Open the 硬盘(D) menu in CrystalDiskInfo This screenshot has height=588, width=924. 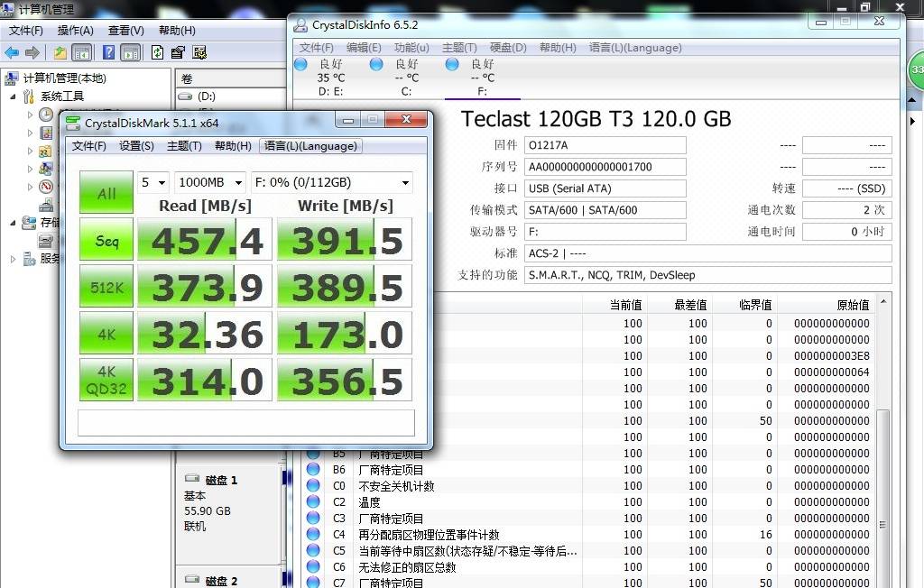[x=505, y=48]
